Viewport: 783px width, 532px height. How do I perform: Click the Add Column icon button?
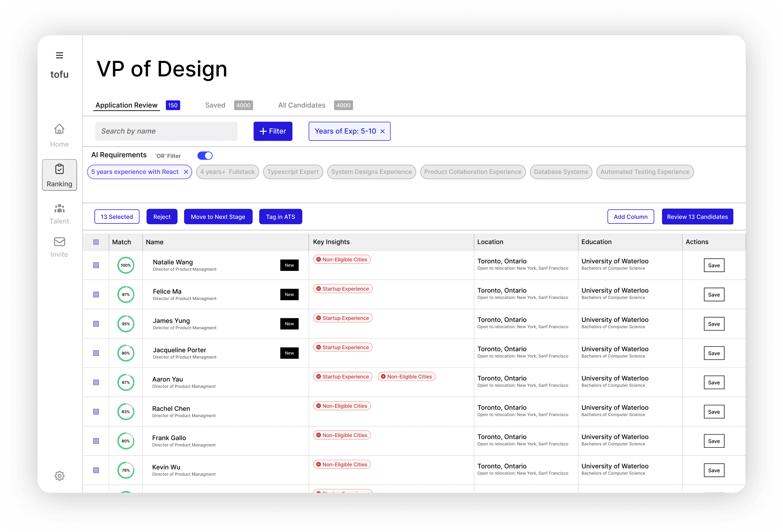point(630,216)
